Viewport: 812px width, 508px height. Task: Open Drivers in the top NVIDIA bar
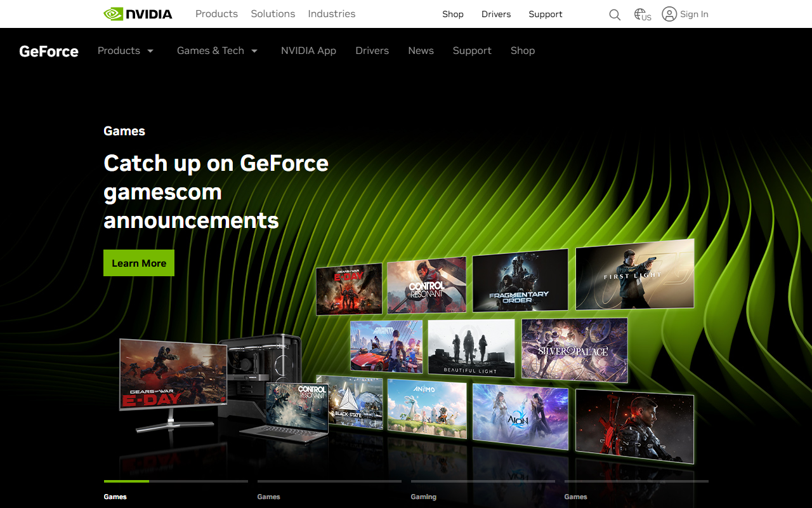pos(496,14)
